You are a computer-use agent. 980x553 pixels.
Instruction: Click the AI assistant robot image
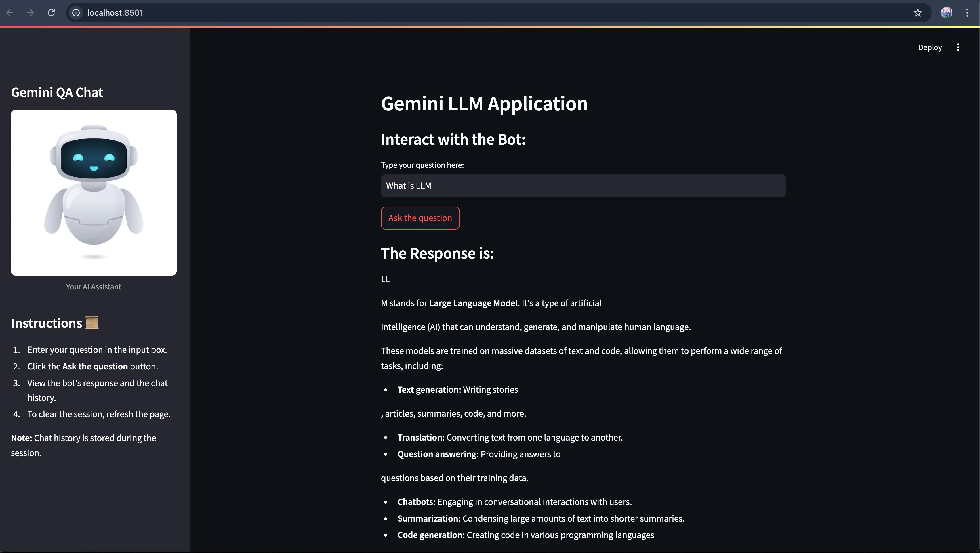pos(94,193)
